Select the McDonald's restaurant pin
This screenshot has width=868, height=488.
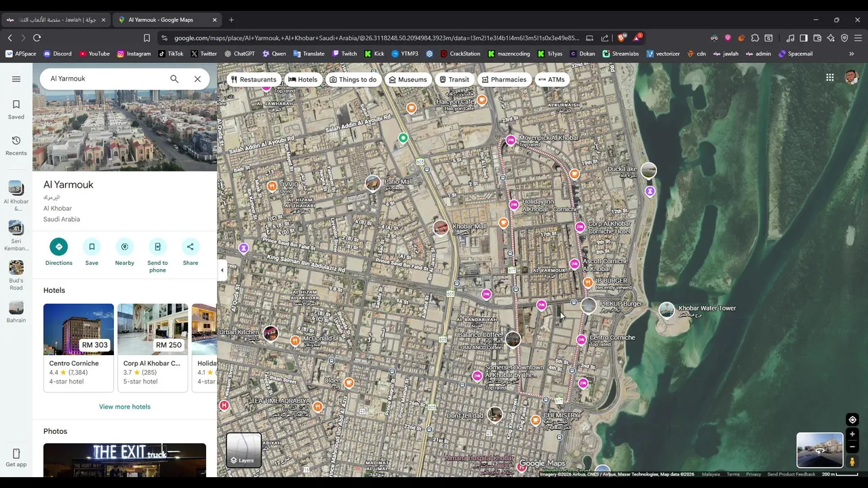pyautogui.click(x=295, y=341)
